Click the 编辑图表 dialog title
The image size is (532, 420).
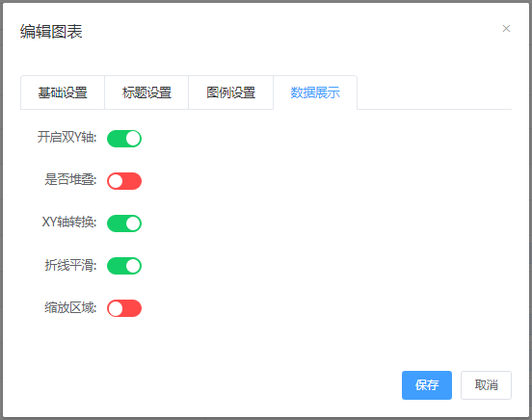click(x=51, y=32)
